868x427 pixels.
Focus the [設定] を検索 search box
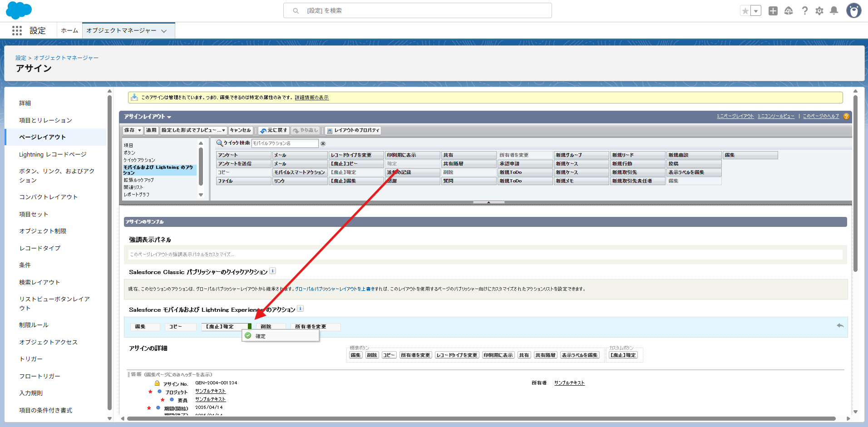(418, 10)
